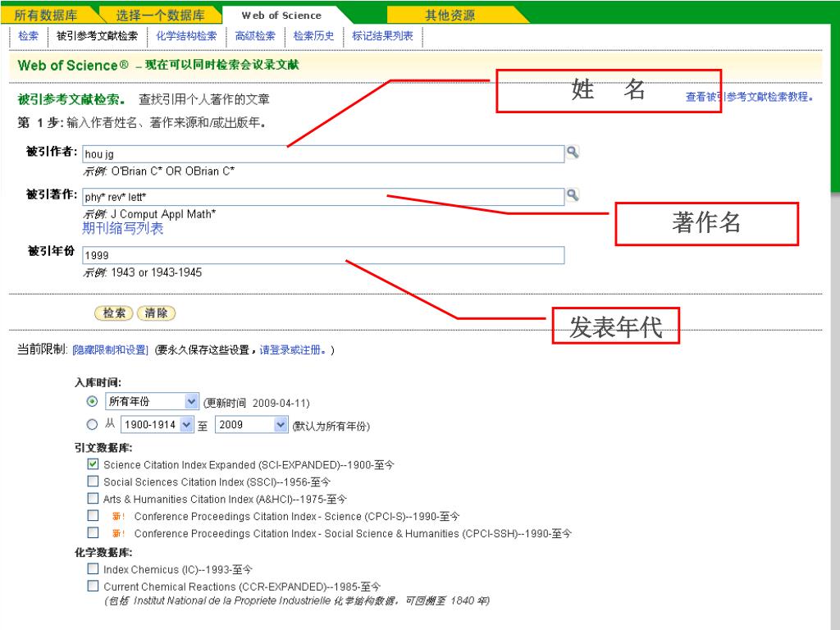Go to the 检索 search page
Image resolution: width=840 pixels, height=630 pixels.
[29, 36]
